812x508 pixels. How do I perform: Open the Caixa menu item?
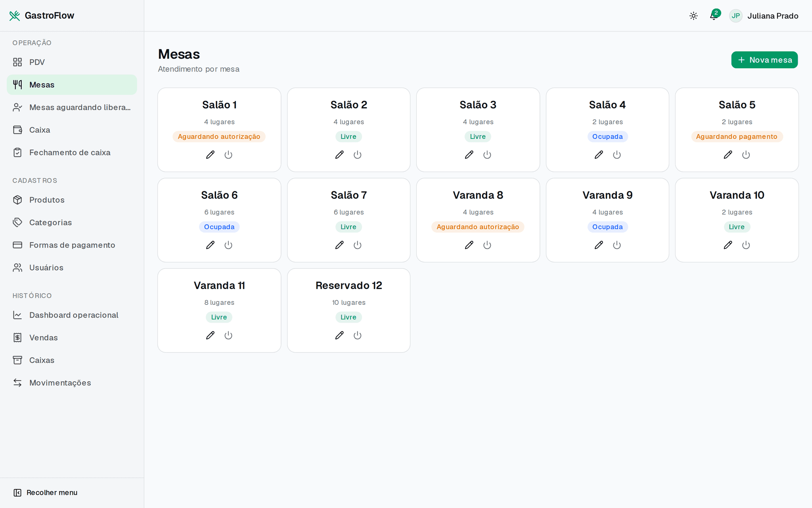pyautogui.click(x=72, y=130)
